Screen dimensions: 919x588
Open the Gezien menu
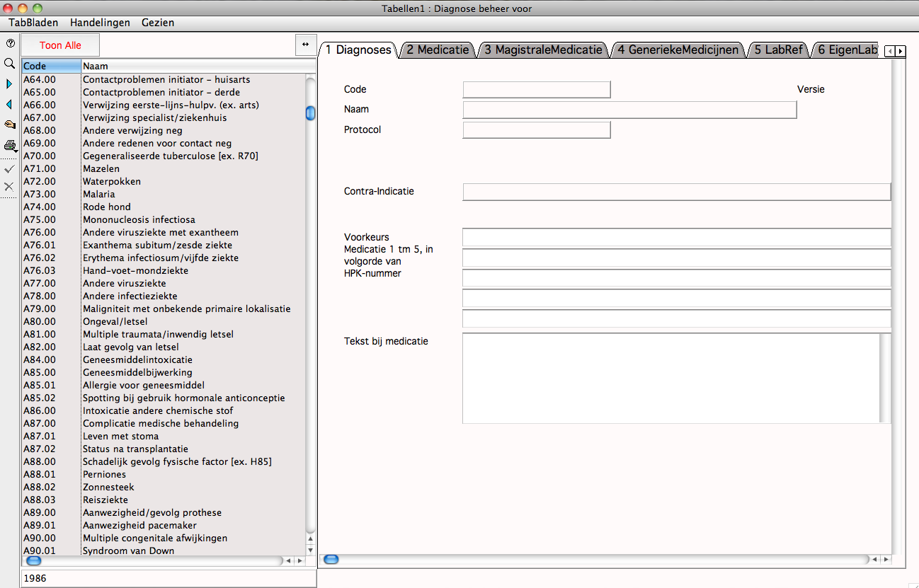158,23
